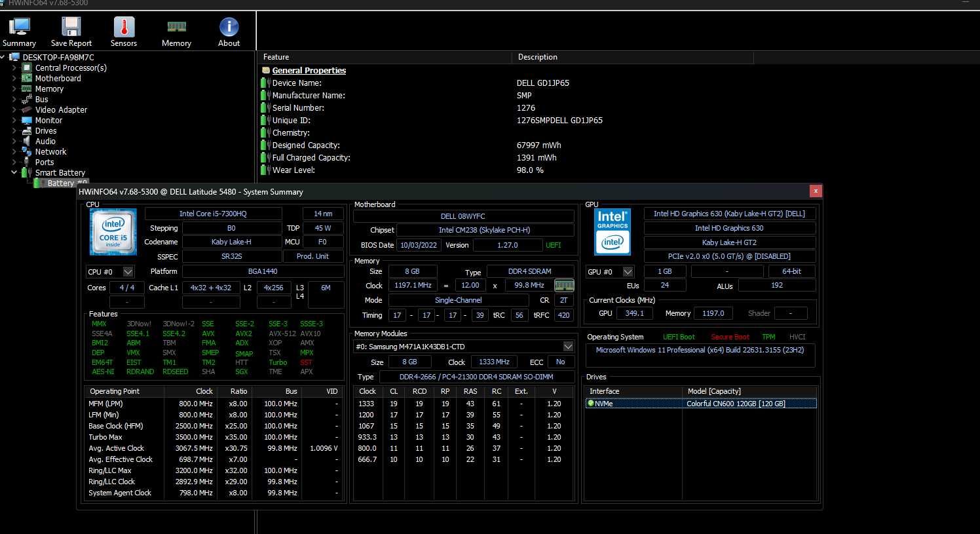
Task: Click the 1333 memory timing row
Action: tap(462, 404)
